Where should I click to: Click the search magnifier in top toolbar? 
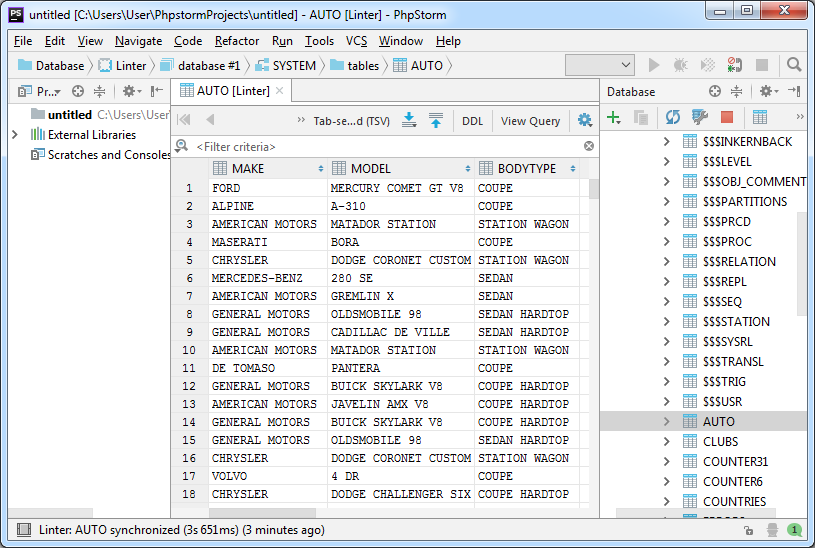click(794, 65)
